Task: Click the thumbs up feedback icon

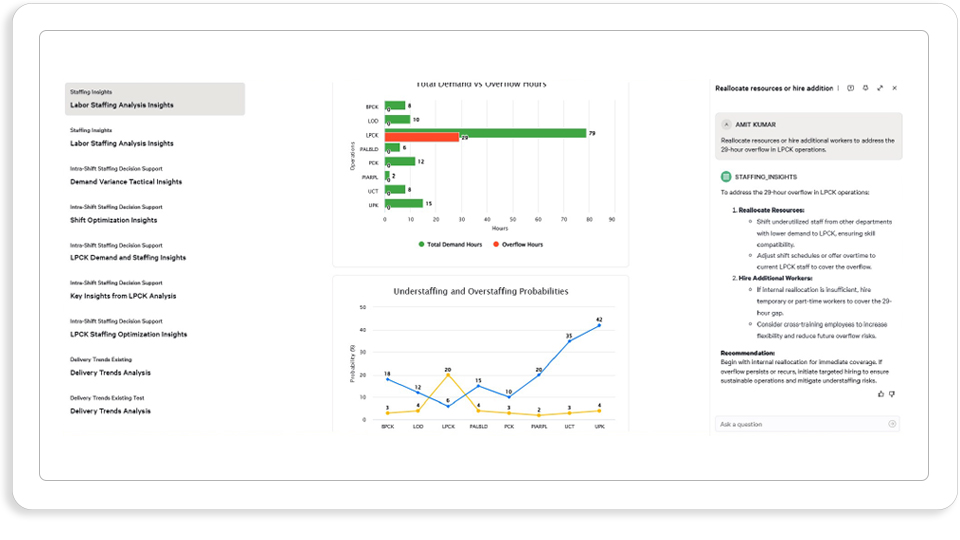Action: click(881, 394)
